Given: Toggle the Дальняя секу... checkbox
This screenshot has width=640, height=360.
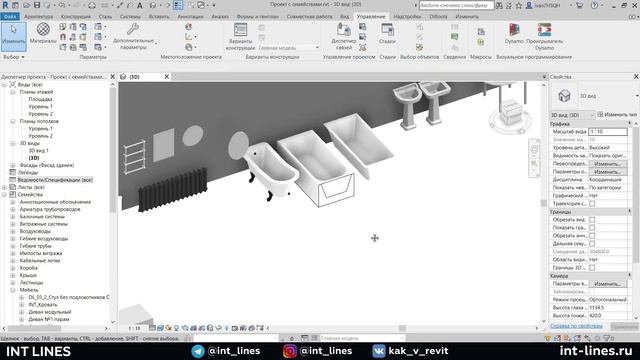Looking at the screenshot, I should point(592,244).
